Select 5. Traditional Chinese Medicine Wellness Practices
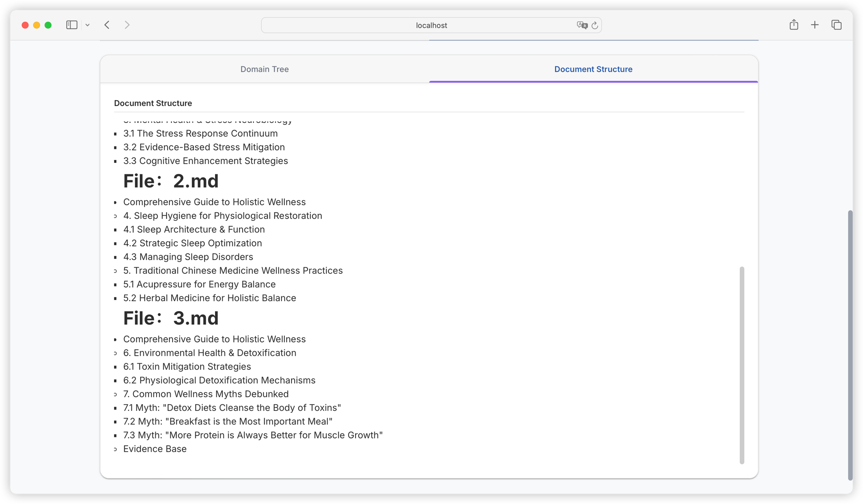863x504 pixels. pos(233,271)
